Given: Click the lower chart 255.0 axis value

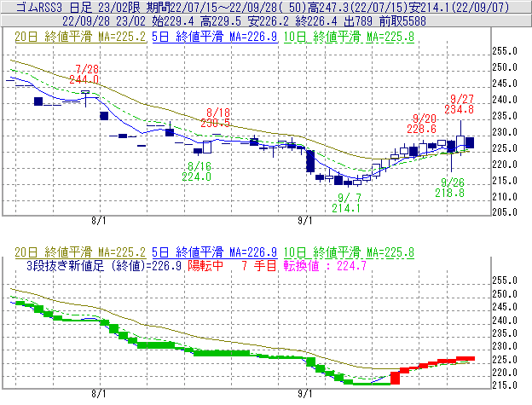Looking at the screenshot, I should pos(505,281).
